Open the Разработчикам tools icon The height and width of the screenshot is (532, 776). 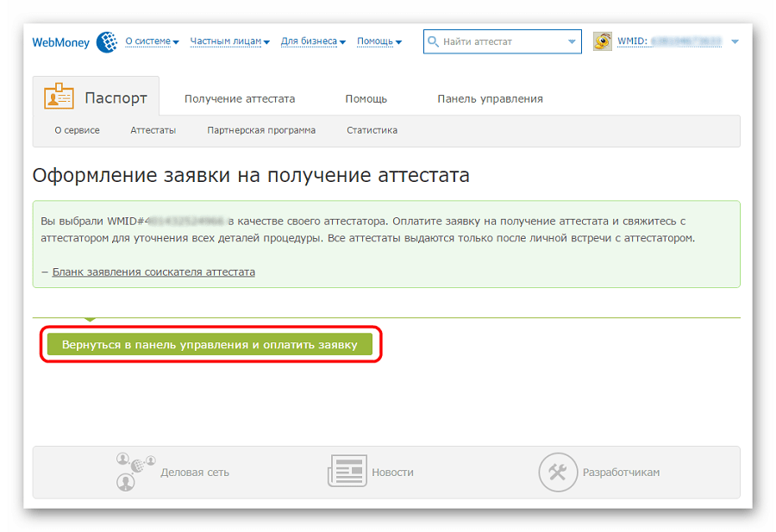click(x=558, y=472)
